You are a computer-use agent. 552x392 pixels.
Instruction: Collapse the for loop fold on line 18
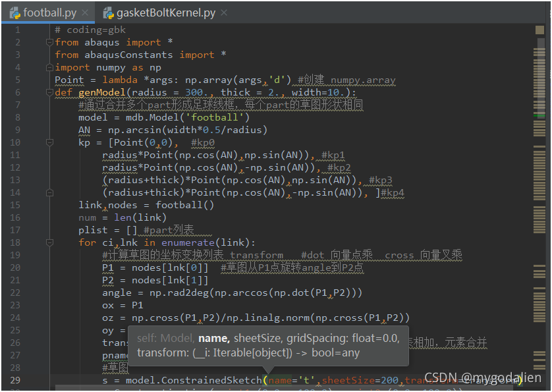49,242
